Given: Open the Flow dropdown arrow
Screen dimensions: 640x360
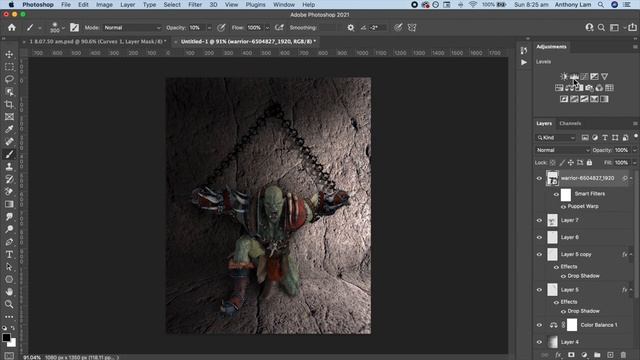Looking at the screenshot, I should (267, 28).
